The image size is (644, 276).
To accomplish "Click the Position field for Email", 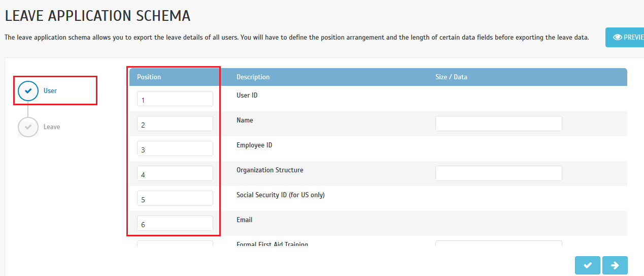I will coord(175,223).
